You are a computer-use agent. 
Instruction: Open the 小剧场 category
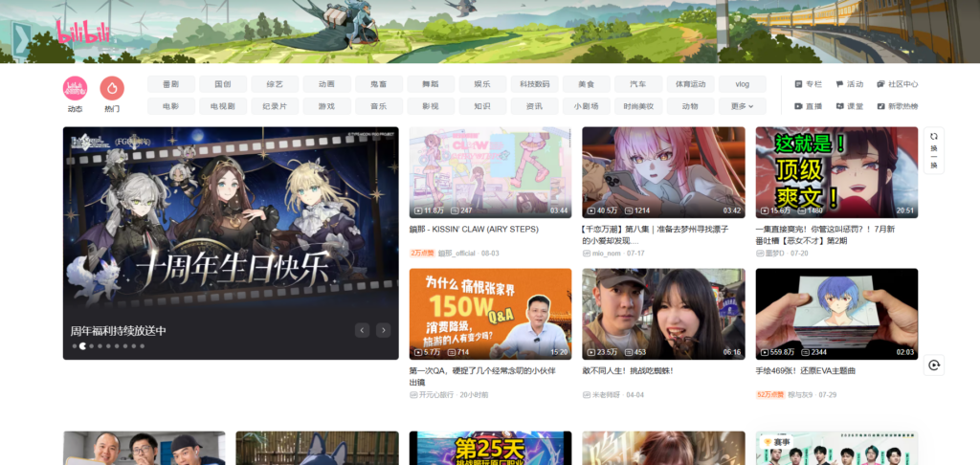click(x=587, y=106)
